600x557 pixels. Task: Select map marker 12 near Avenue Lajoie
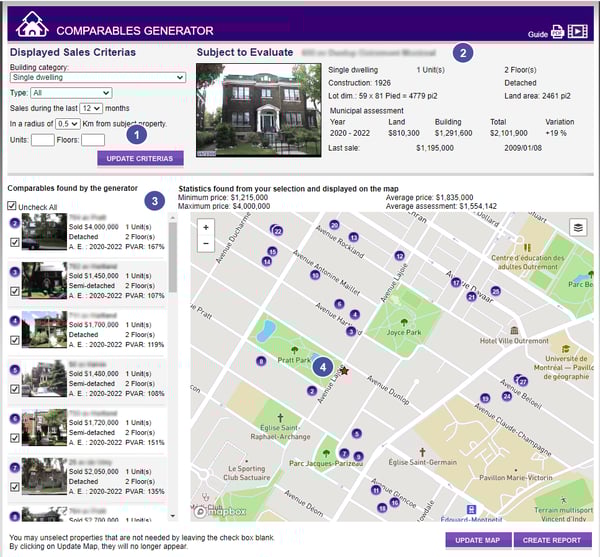pos(399,256)
